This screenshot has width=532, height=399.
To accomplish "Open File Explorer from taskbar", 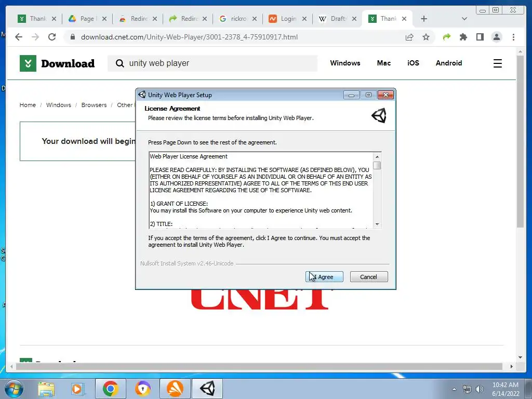I will click(x=46, y=389).
